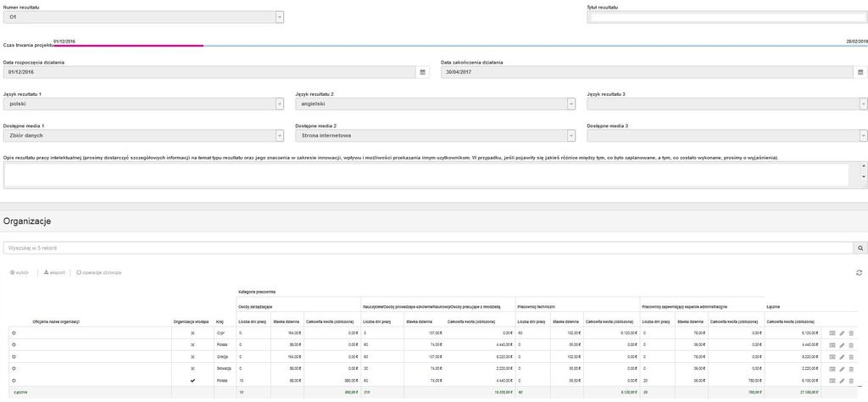Delete the Grecja organization row
868x402 pixels.
pos(851,357)
